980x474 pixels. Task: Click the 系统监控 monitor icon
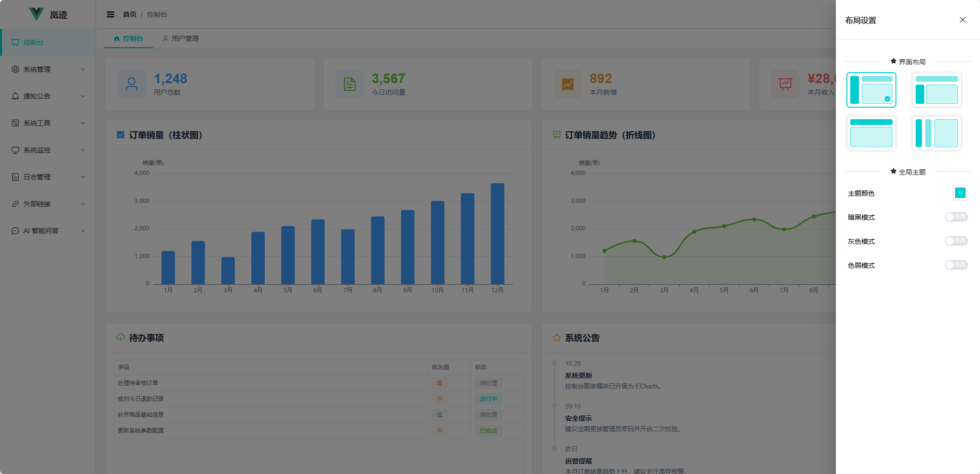(15, 150)
